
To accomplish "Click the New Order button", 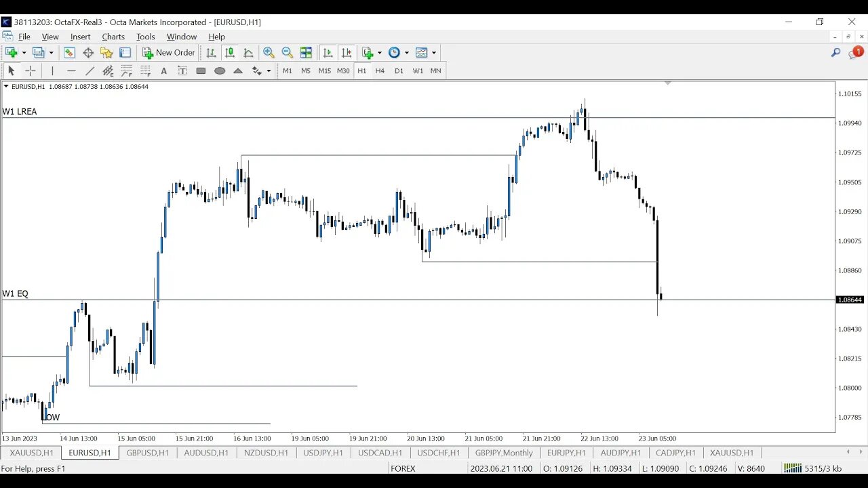I will [x=169, y=52].
